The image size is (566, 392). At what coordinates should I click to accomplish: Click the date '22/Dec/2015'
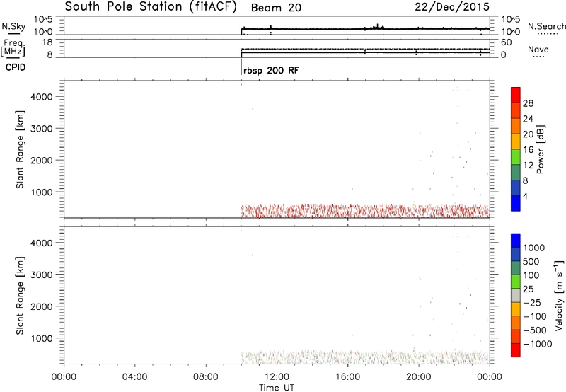452,7
